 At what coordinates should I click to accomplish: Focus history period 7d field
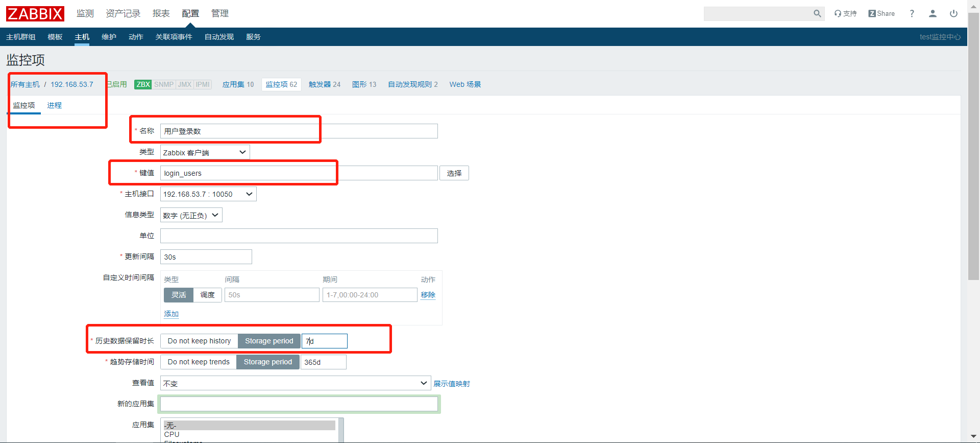[325, 341]
